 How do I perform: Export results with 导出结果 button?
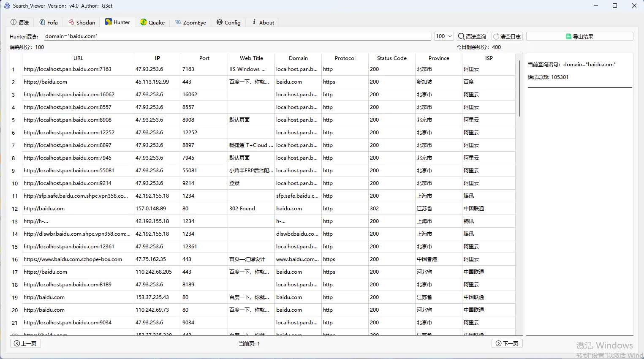click(x=580, y=36)
